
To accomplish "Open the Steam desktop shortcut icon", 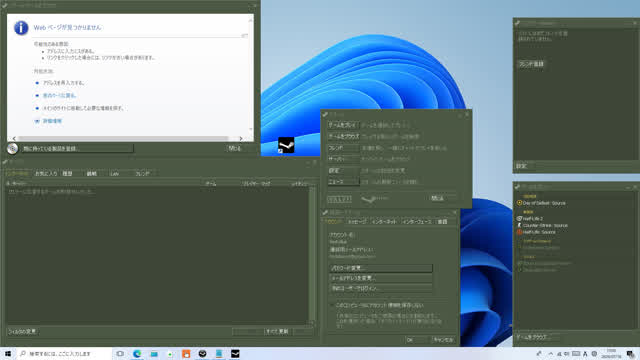I will (x=286, y=145).
